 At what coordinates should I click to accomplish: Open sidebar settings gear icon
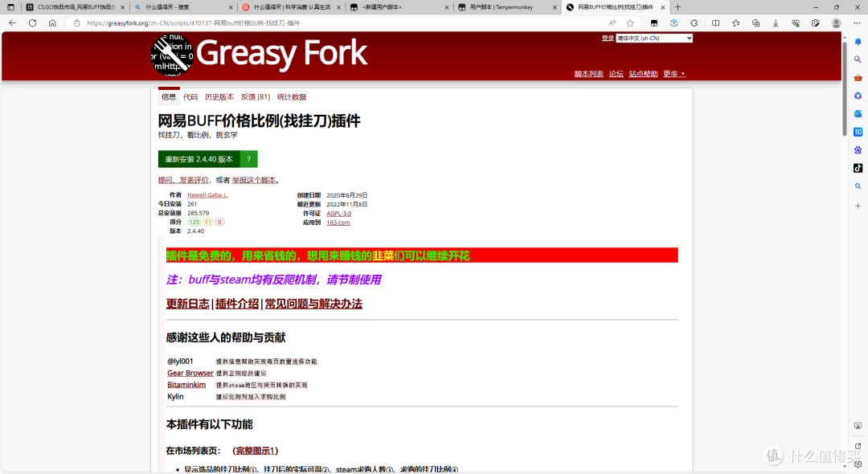858,464
